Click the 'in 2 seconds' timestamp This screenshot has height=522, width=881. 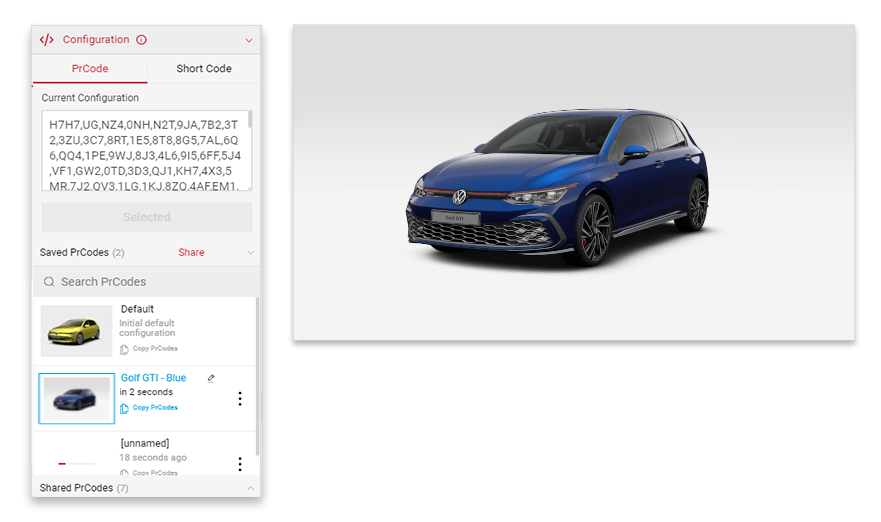pyautogui.click(x=146, y=392)
